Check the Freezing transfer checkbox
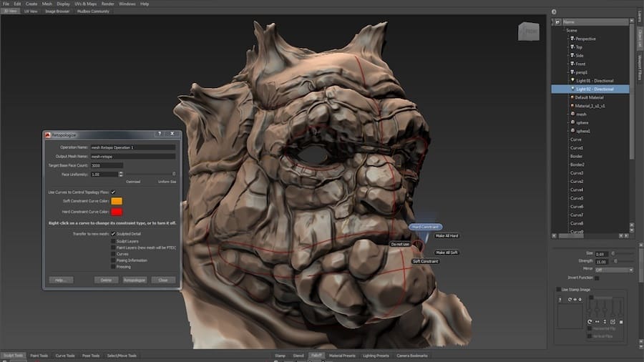This screenshot has width=644, height=362. [x=113, y=267]
